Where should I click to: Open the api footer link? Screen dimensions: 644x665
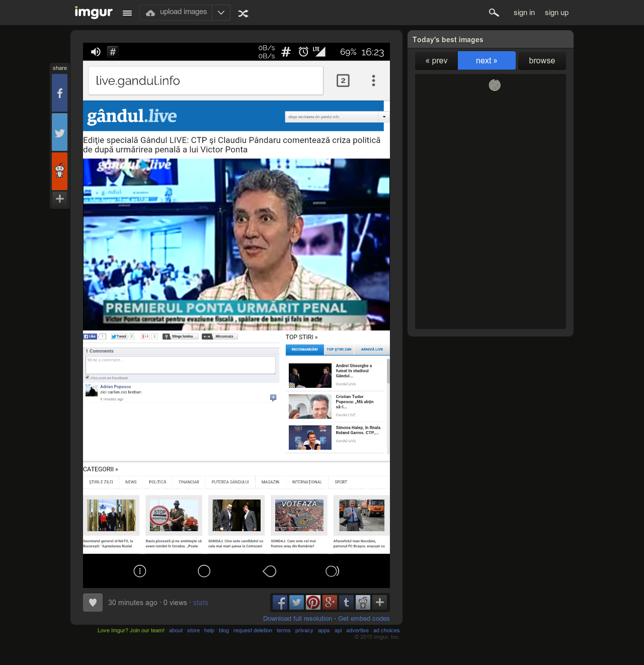click(x=338, y=630)
